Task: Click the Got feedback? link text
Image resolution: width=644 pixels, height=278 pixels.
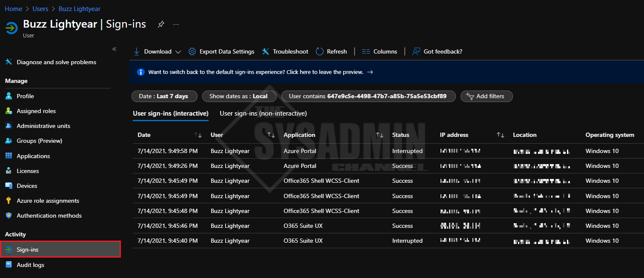Action: (x=443, y=51)
